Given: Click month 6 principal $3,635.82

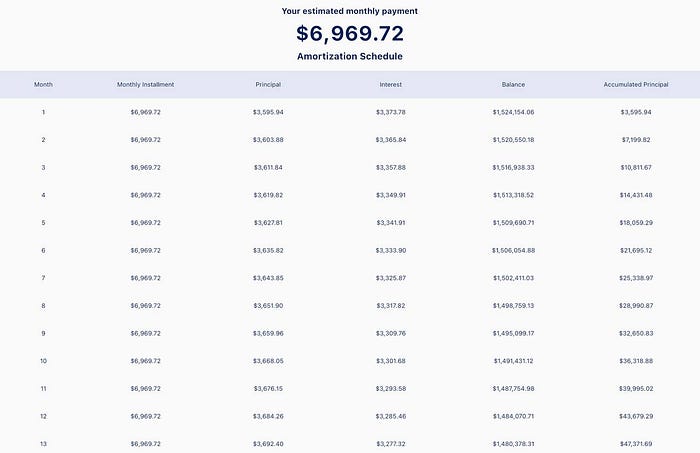Looking at the screenshot, I should tap(268, 250).
